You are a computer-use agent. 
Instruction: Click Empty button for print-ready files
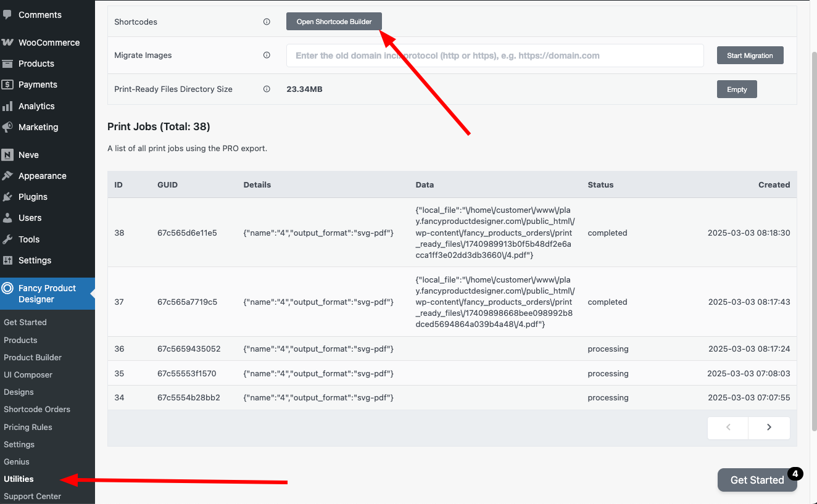(x=737, y=89)
